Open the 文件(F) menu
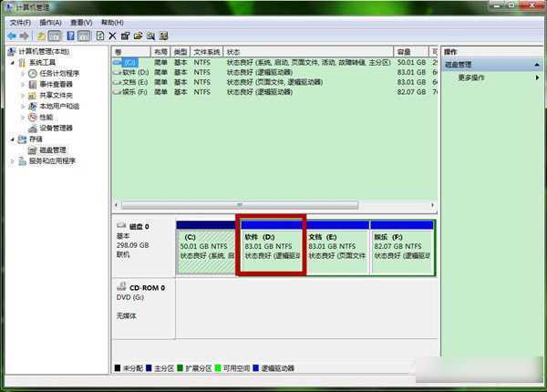The width and height of the screenshot is (547, 392). pyautogui.click(x=20, y=23)
